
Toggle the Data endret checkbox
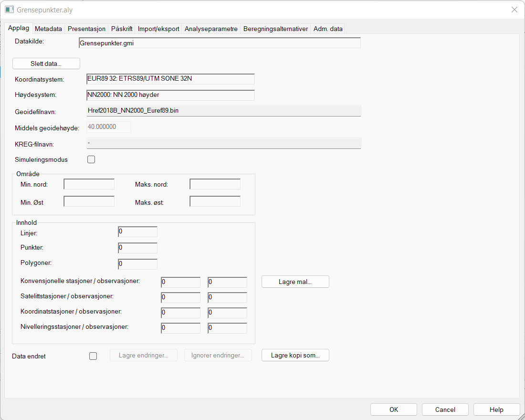pyautogui.click(x=93, y=356)
